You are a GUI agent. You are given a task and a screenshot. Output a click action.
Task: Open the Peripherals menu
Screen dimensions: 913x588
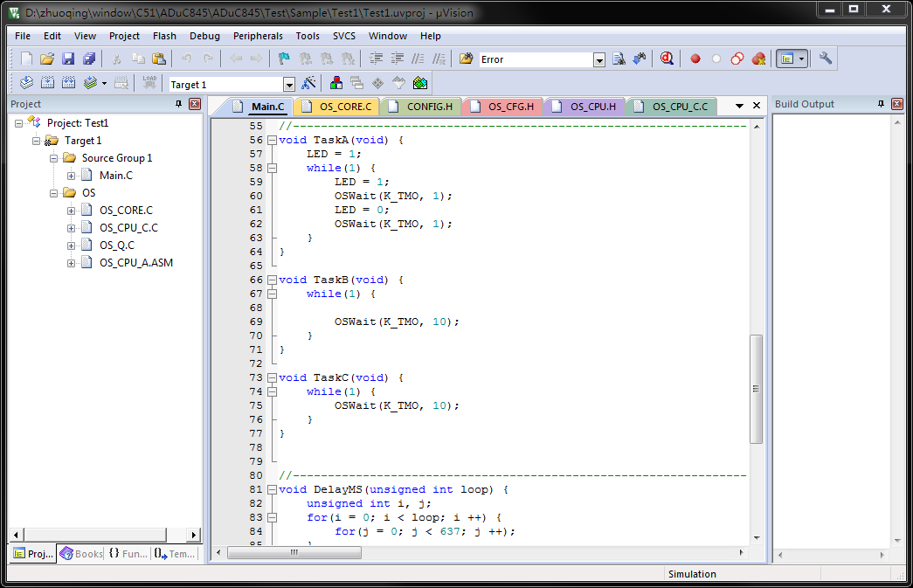tap(258, 36)
